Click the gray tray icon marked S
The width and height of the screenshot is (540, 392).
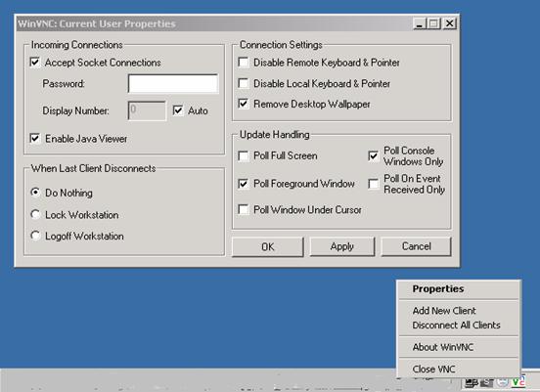487,382
